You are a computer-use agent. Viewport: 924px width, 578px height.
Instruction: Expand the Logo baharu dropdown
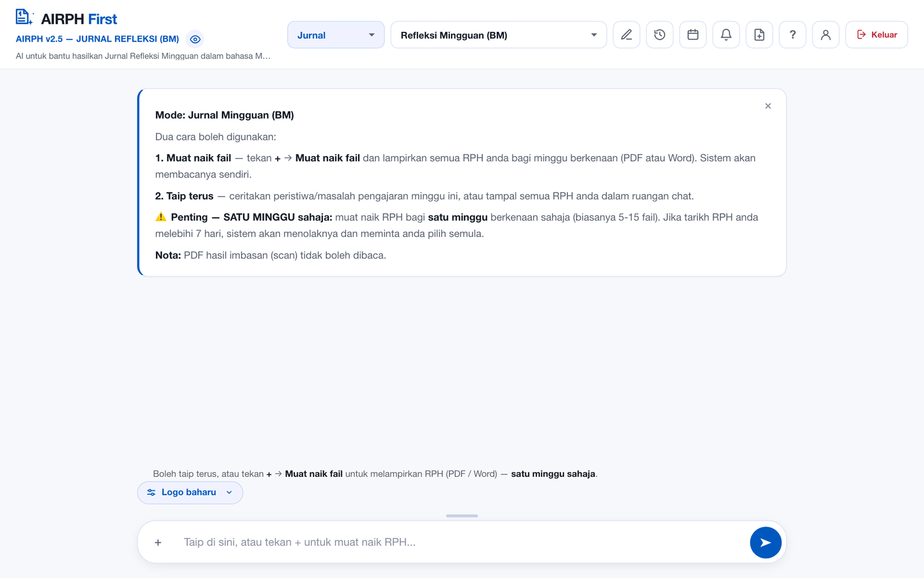coord(190,492)
